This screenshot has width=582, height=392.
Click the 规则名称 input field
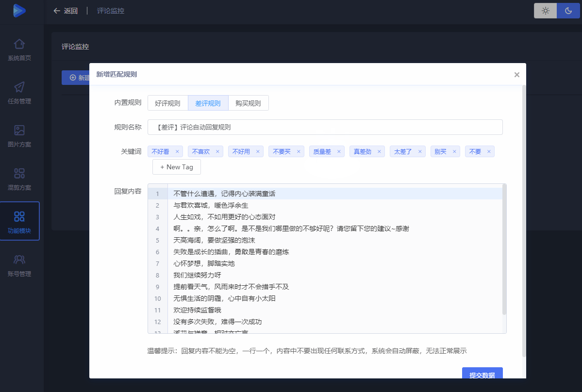[x=325, y=127]
